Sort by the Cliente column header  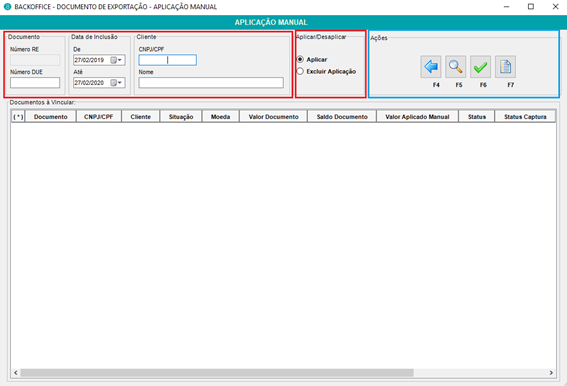[141, 117]
